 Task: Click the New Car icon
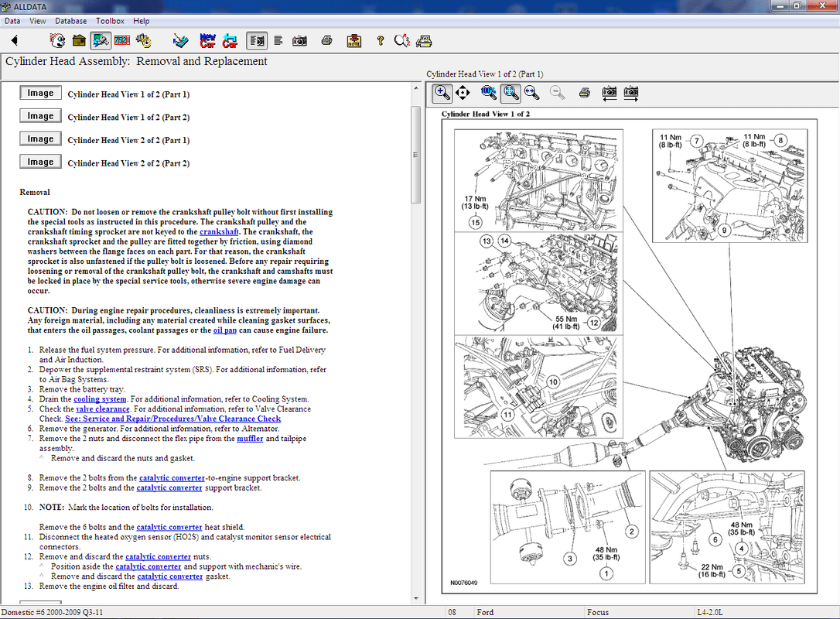coord(207,41)
